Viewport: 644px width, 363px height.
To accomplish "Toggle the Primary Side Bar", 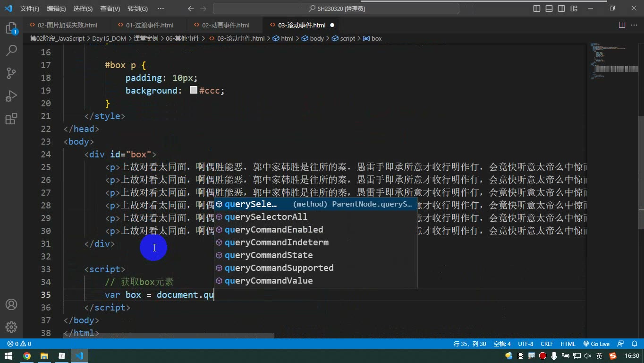I will 537,9.
